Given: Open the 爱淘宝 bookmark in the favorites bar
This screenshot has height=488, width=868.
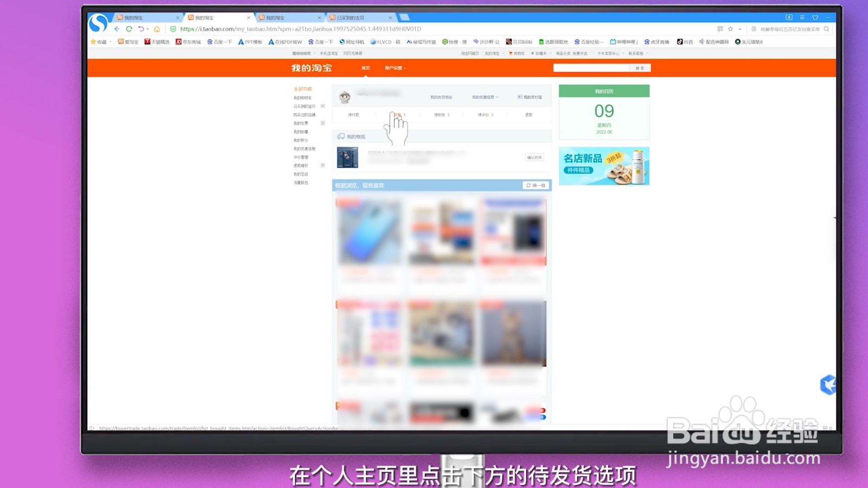Looking at the screenshot, I should 129,41.
